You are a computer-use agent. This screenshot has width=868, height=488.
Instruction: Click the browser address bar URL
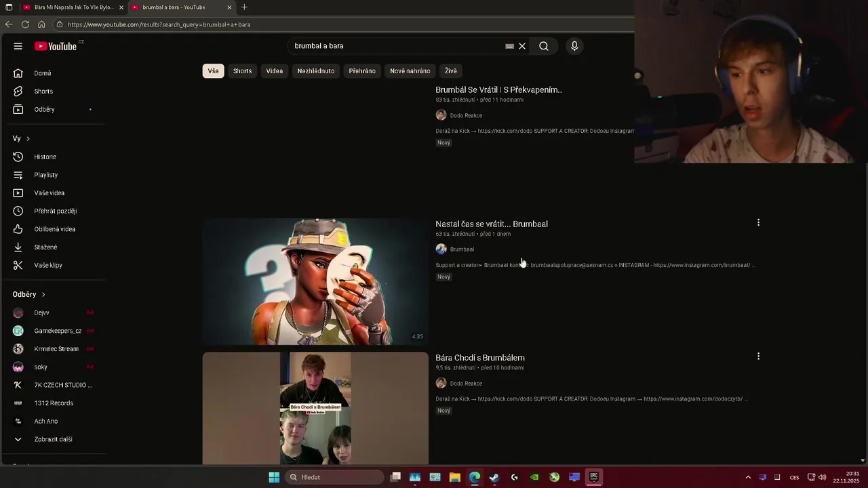pos(159,24)
